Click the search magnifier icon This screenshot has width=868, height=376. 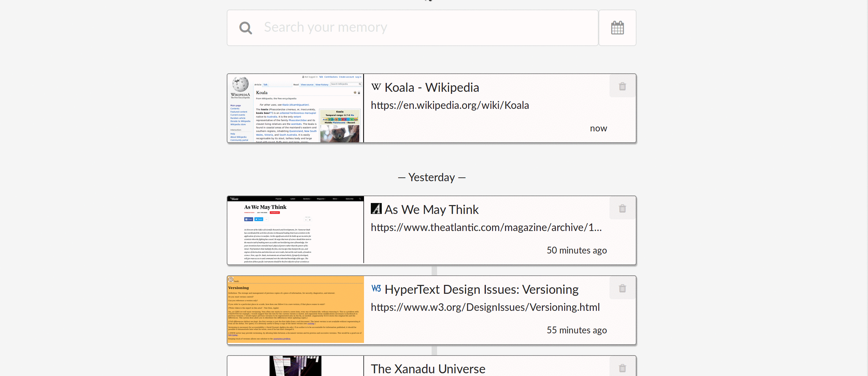(246, 28)
